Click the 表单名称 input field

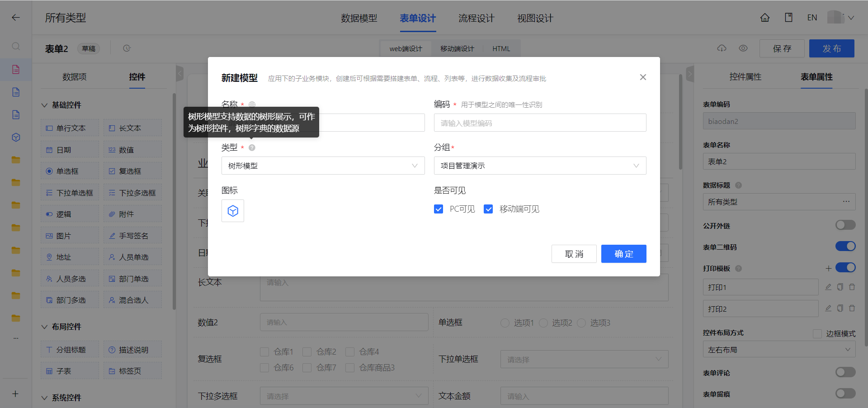pyautogui.click(x=779, y=161)
